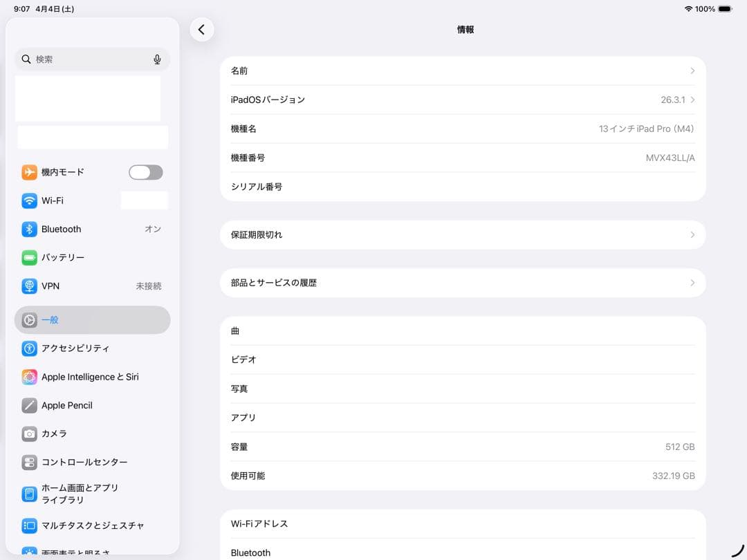Viewport: 747px width, 560px height.
Task: Open Apple Intelligence と Siri settings
Action: coord(93,377)
